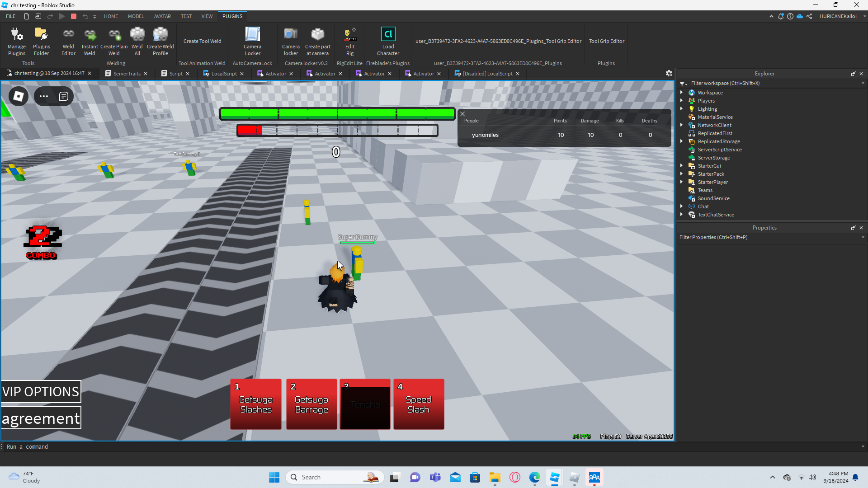This screenshot has height=488, width=868.
Task: Stop the running playtest with the red square
Action: 74,16
